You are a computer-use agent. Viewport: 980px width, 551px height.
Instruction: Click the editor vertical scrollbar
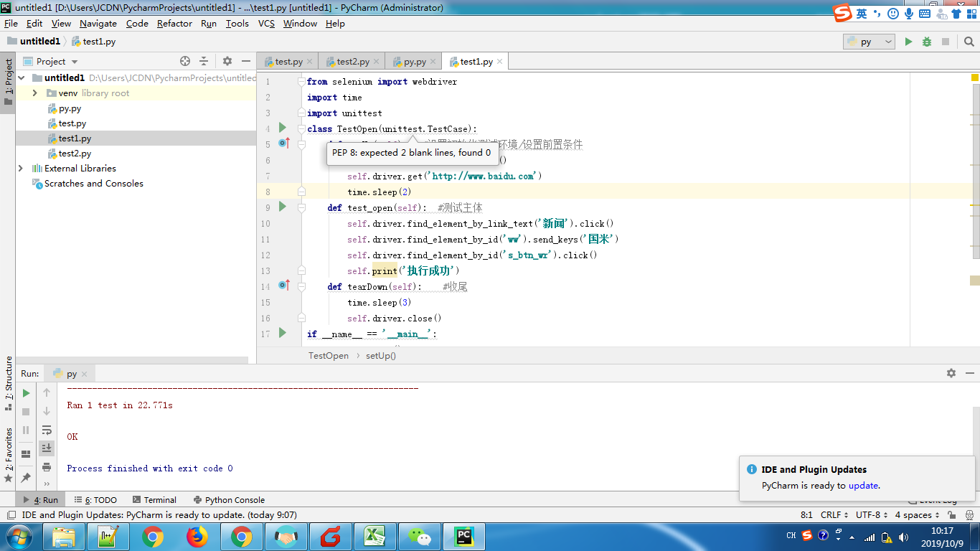point(976,171)
